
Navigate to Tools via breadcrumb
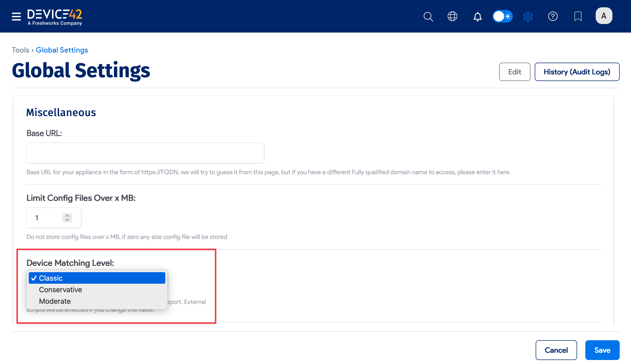(20, 50)
